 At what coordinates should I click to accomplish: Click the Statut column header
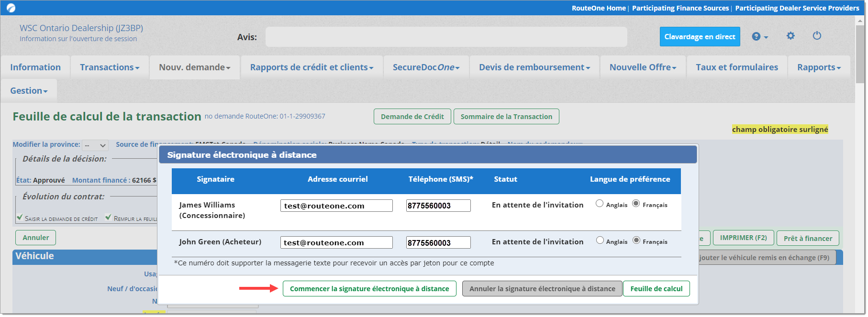pyautogui.click(x=505, y=179)
